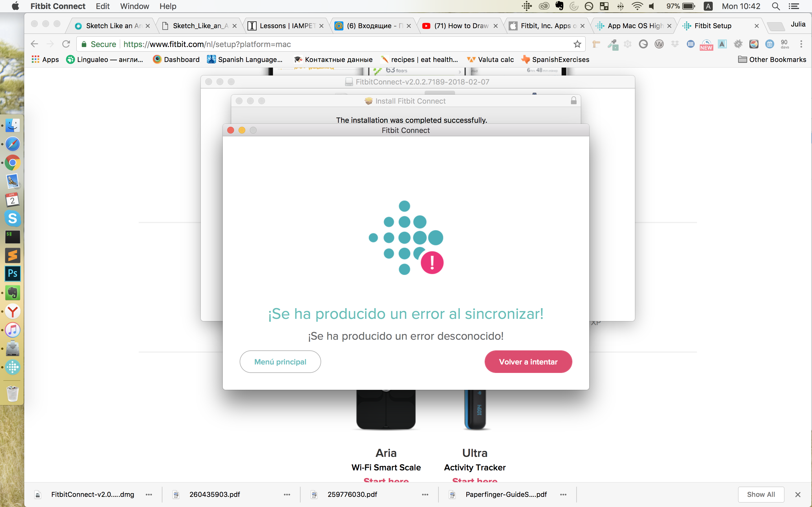
Task: Open Photoshop from the dock
Action: coord(13,275)
